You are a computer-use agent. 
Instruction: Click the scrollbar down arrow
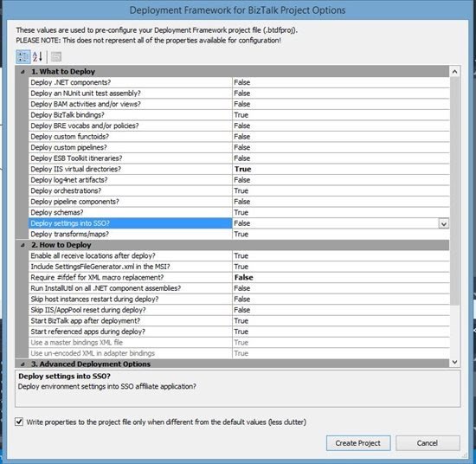coord(454,362)
